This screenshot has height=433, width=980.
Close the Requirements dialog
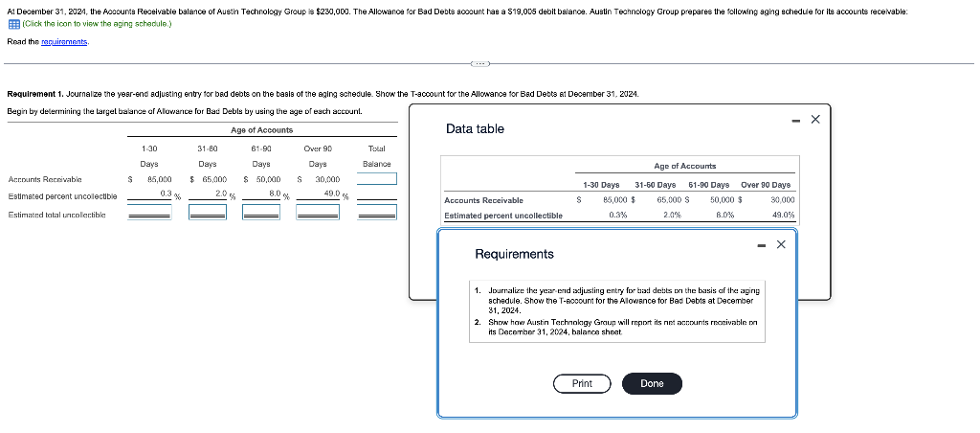780,244
